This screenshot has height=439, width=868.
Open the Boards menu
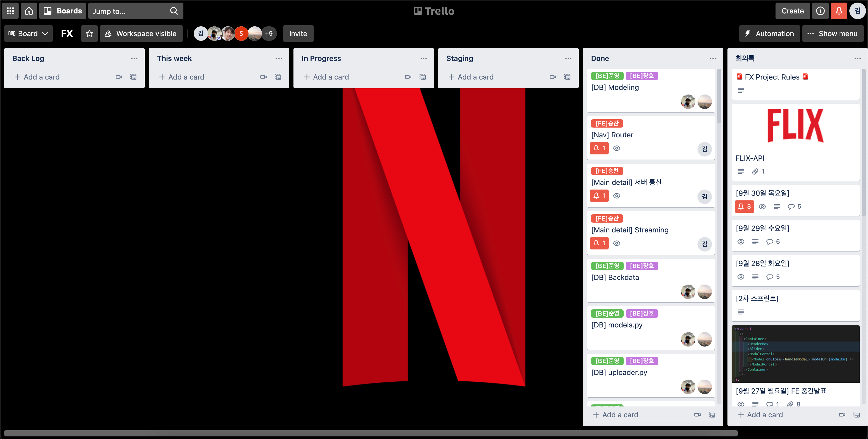[x=63, y=11]
